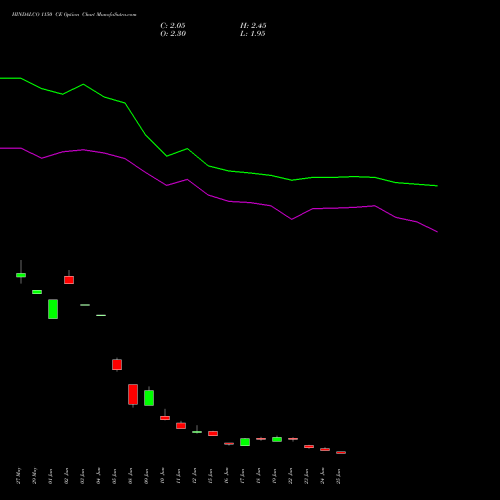
Task: Click the open value O: 2.30
Action: [173, 34]
